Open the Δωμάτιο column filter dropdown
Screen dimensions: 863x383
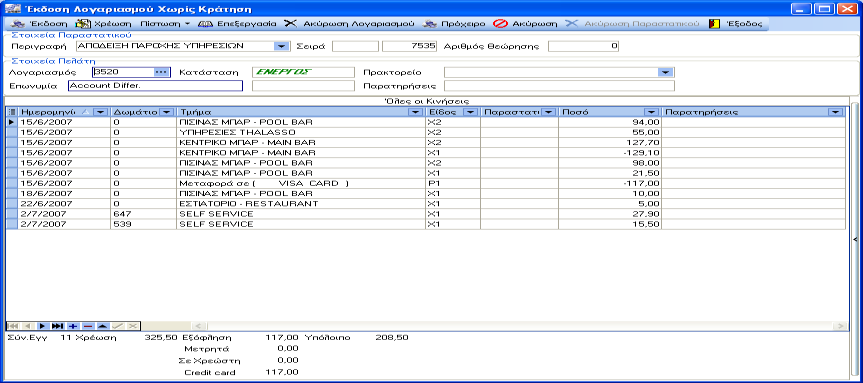click(167, 112)
